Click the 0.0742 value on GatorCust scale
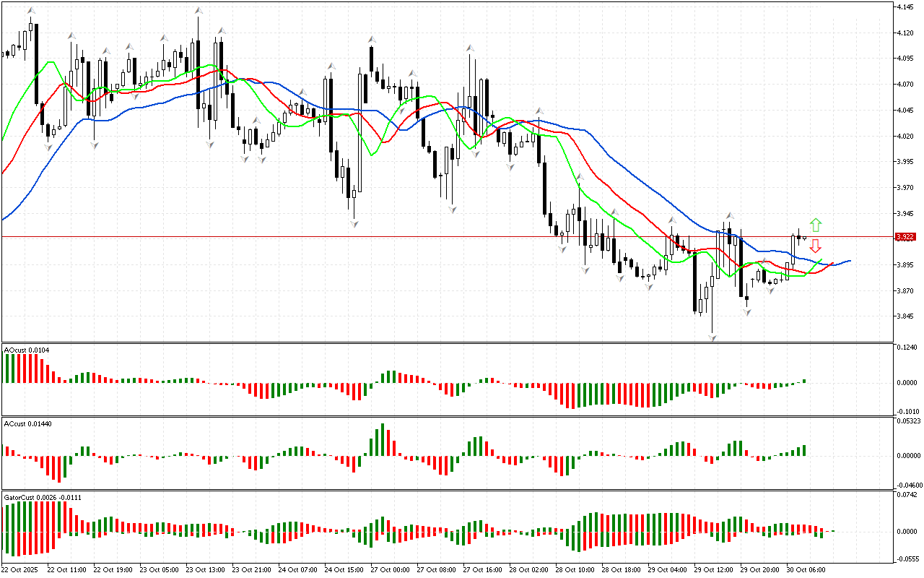This screenshot has width=924, height=578. (907, 495)
